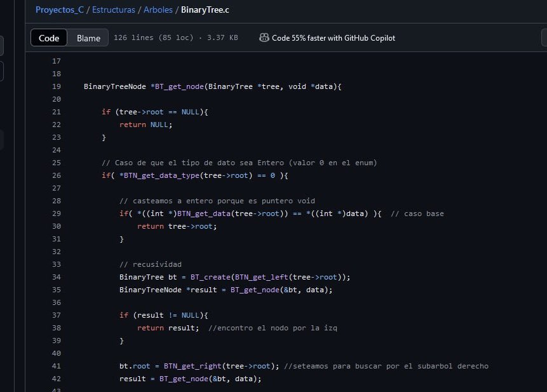Click the 'casteamos a entero' comment on line 28

click(x=217, y=201)
